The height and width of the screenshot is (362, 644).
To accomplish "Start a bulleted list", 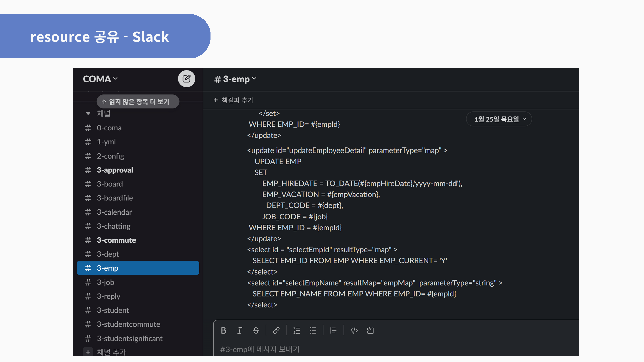I will point(313,330).
